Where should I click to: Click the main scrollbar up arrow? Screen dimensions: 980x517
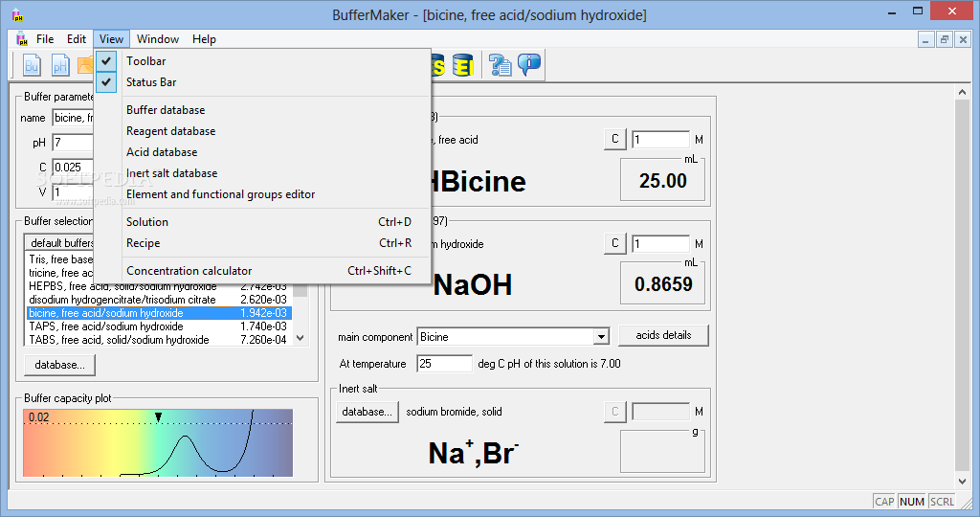tap(962, 92)
